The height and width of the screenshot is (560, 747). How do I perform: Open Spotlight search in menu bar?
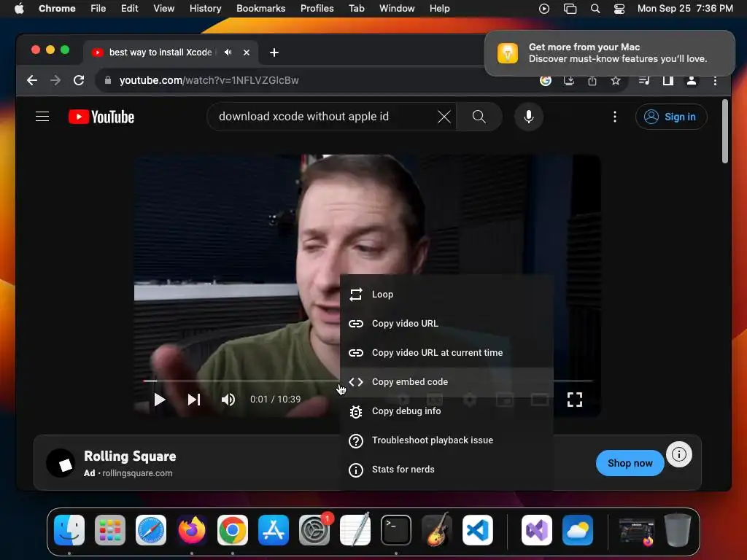pos(595,9)
